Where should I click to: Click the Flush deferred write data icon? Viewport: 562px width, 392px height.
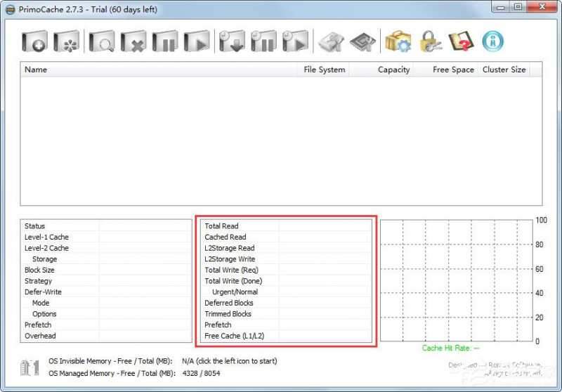coord(231,41)
